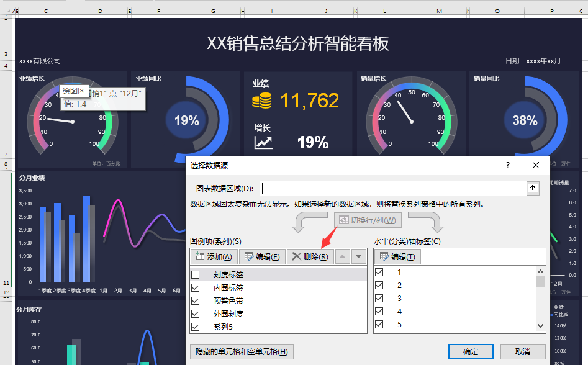Click the disabled switch row/column button
This screenshot has height=365, width=588.
pyautogui.click(x=368, y=220)
